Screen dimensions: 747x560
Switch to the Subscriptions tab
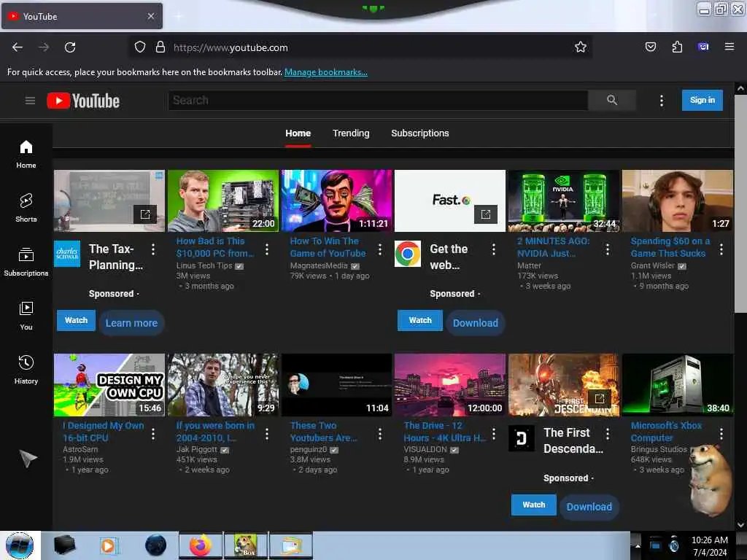(420, 133)
